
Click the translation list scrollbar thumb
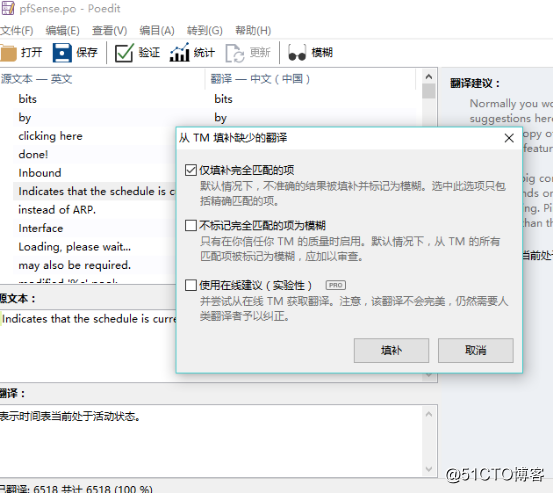pyautogui.click(x=429, y=91)
